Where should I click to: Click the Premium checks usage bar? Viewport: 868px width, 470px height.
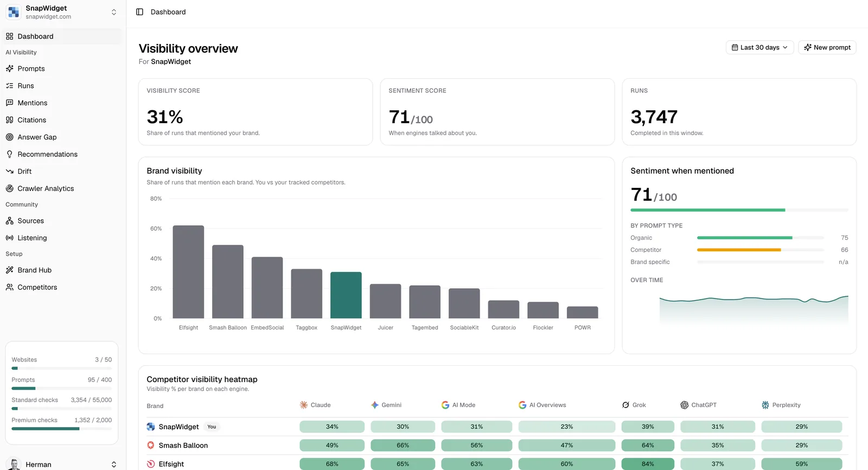point(62,429)
